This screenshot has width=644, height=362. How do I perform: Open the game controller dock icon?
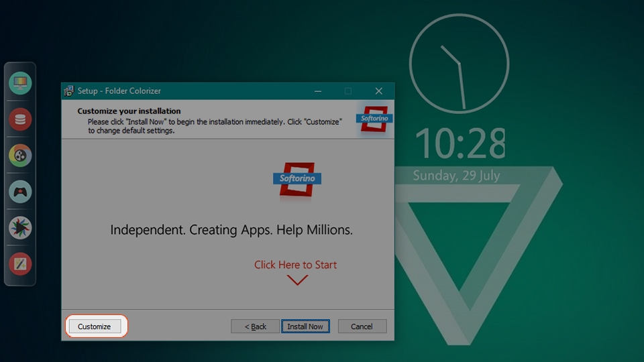pos(20,192)
